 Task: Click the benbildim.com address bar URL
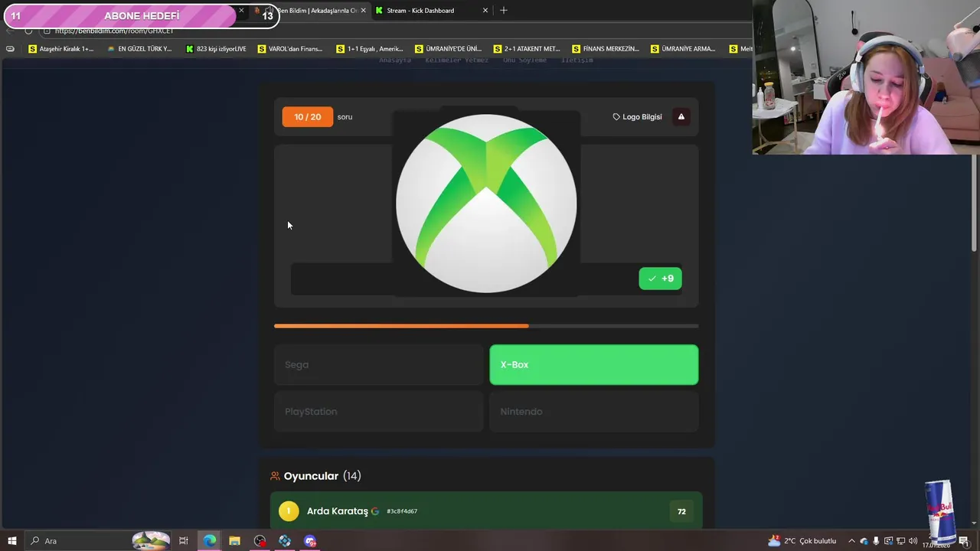[114, 31]
